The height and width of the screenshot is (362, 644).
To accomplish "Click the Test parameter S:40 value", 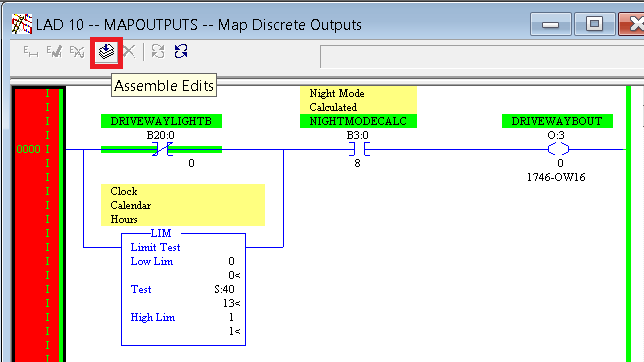I will pyautogui.click(x=224, y=289).
